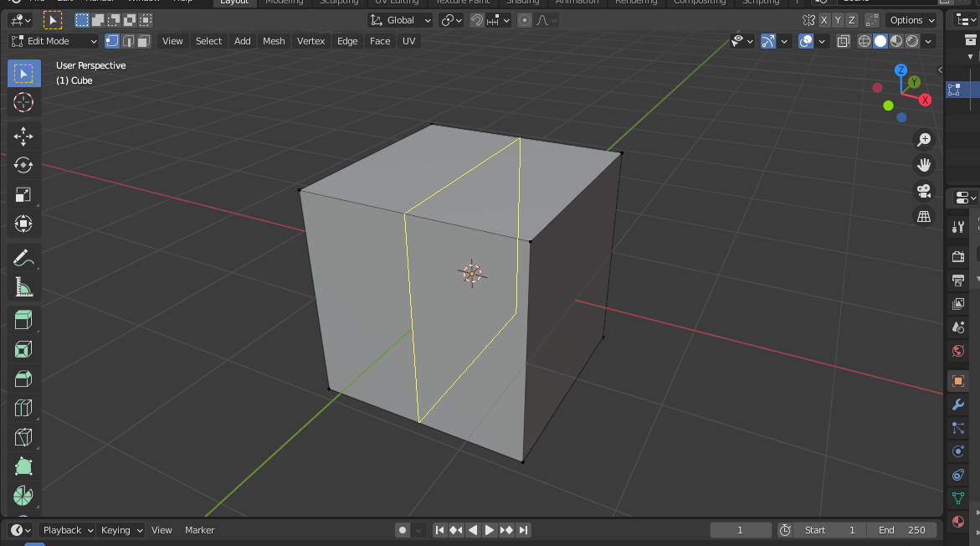
Task: Expand the shading options arrow
Action: pyautogui.click(x=929, y=41)
